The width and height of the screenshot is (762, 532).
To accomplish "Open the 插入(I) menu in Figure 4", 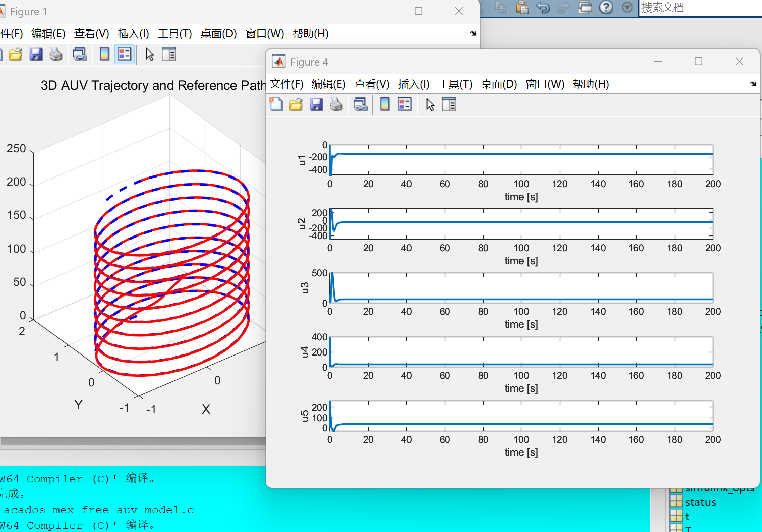I will (x=414, y=84).
